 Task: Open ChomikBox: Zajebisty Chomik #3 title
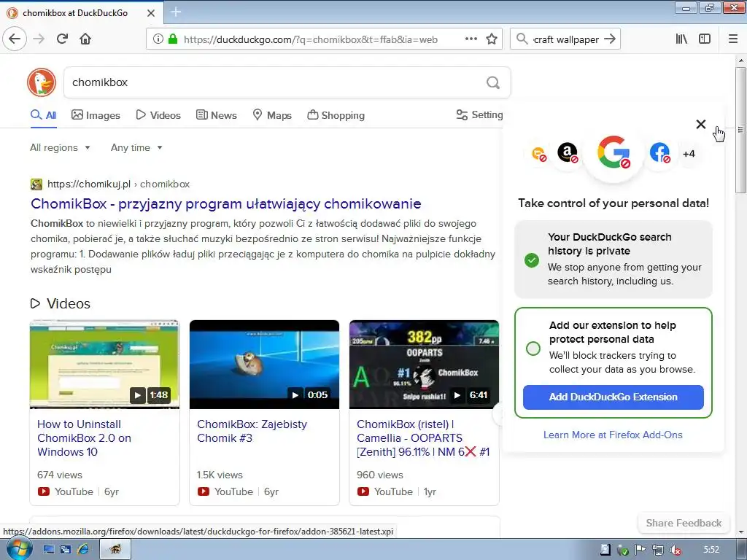click(x=252, y=431)
